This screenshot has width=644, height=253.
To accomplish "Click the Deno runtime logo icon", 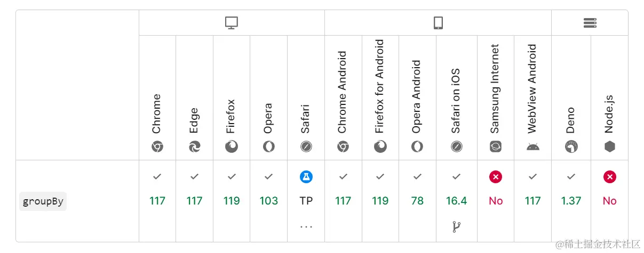I will tap(571, 146).
